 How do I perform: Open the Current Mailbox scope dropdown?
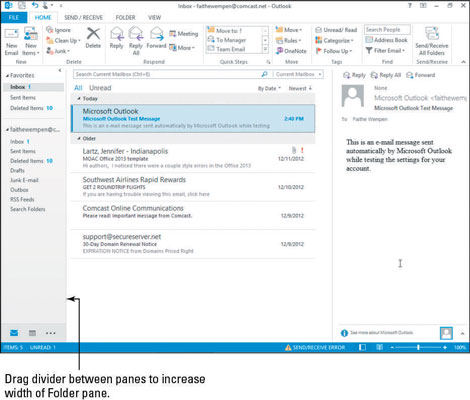[x=298, y=74]
